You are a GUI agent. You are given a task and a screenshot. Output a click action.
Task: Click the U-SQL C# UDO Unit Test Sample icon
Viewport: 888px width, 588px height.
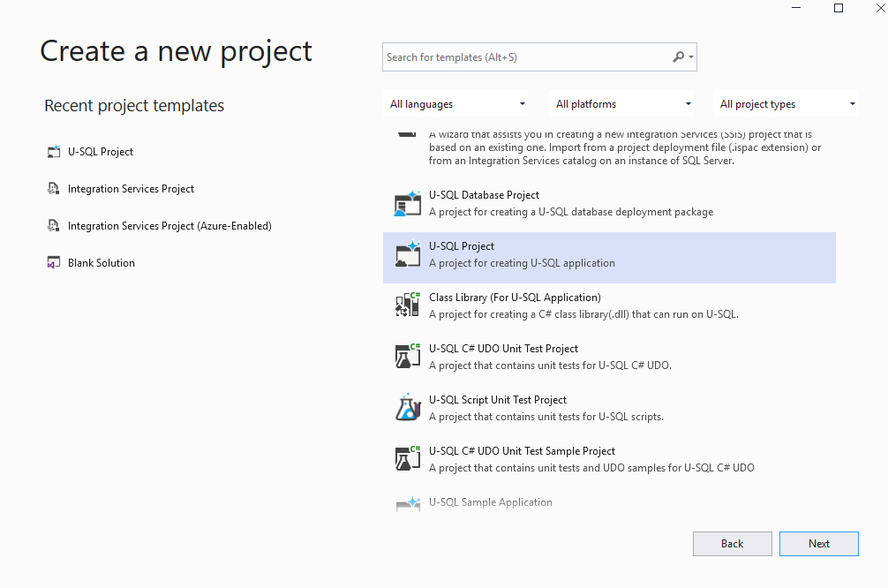[x=408, y=459]
